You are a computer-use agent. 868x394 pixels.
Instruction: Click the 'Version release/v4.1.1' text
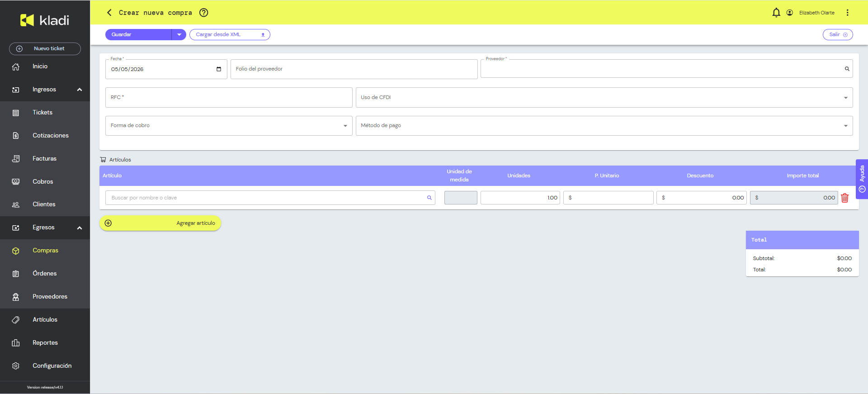point(45,387)
